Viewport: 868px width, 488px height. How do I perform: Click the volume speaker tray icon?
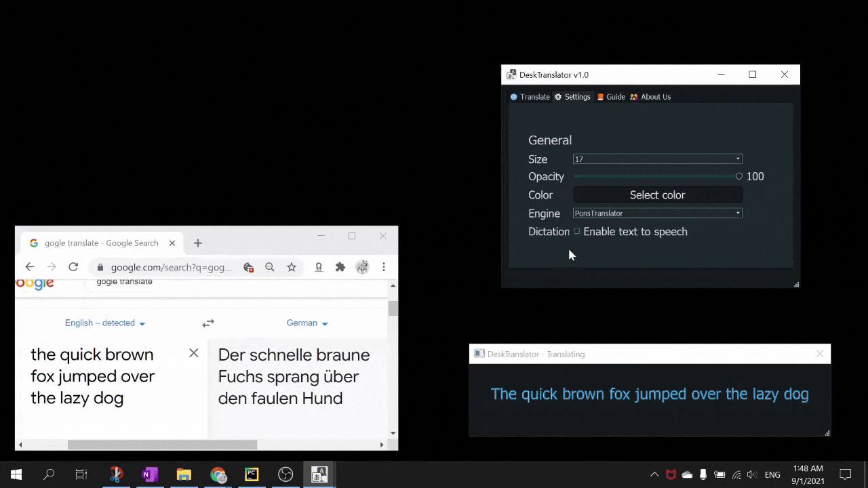tap(752, 474)
